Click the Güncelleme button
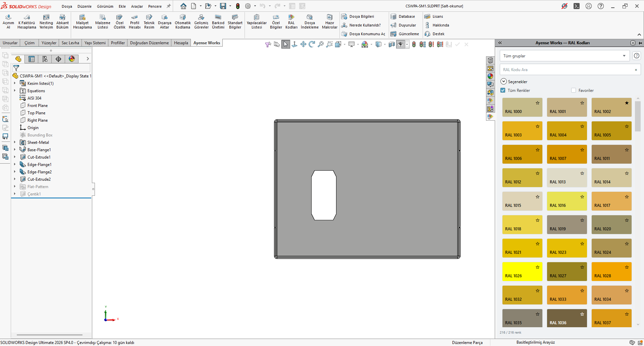Screen dimensions: 644x346 click(405, 34)
